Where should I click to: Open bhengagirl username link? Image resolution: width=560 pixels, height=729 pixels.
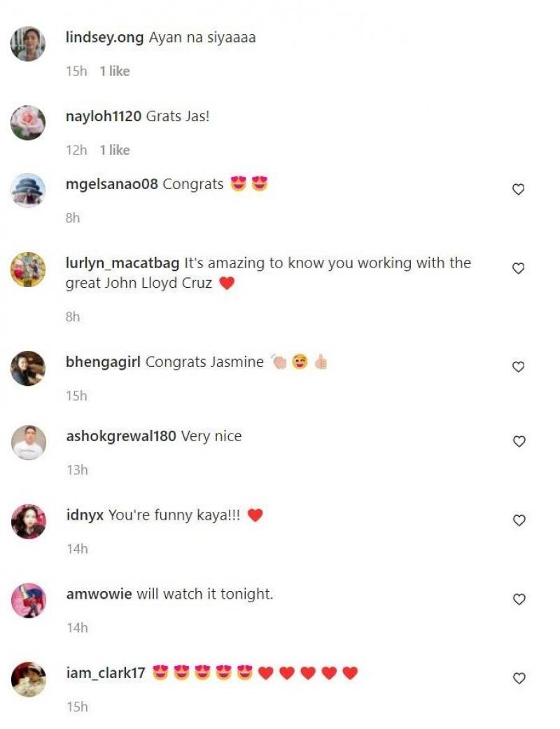point(103,362)
